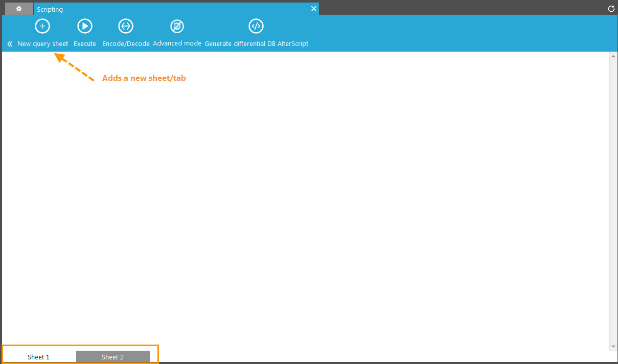Switch to the Sheet 2 tab

click(112, 357)
